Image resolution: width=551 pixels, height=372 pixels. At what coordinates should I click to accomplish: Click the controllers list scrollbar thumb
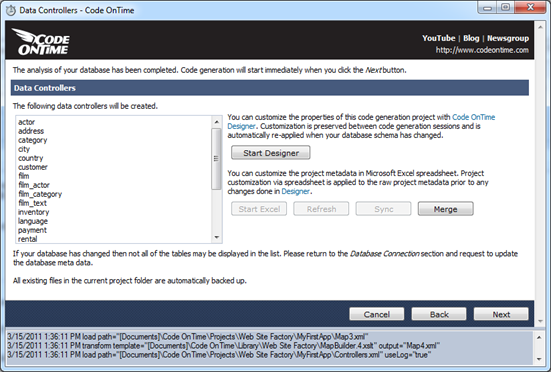(216, 159)
